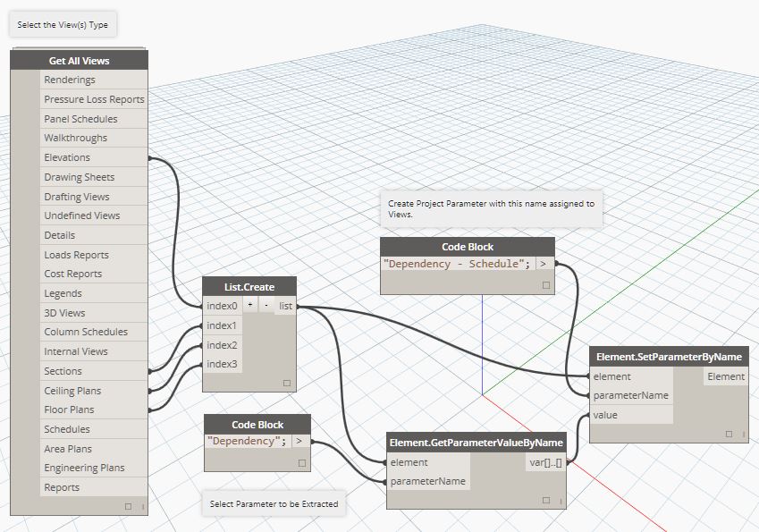Screen dimensions: 759x532
Task: Select the Column Schedules output
Action: pyautogui.click(x=94, y=332)
